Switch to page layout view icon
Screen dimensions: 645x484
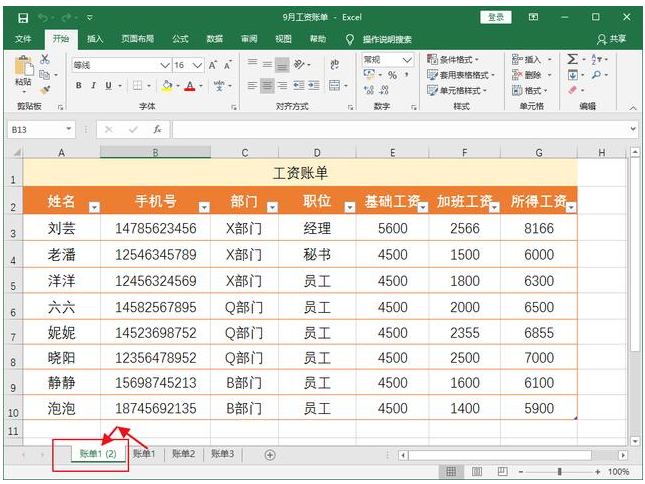click(477, 471)
